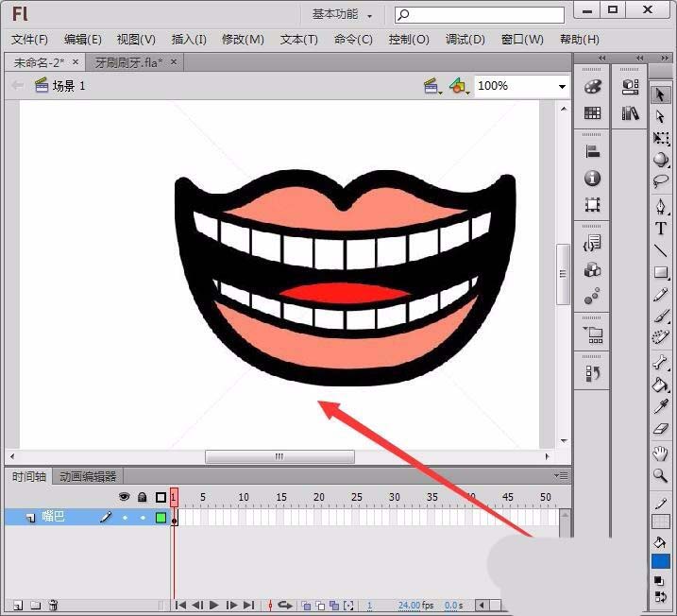Image resolution: width=677 pixels, height=616 pixels.
Task: Open the Motion Presets panel
Action: tap(592, 297)
